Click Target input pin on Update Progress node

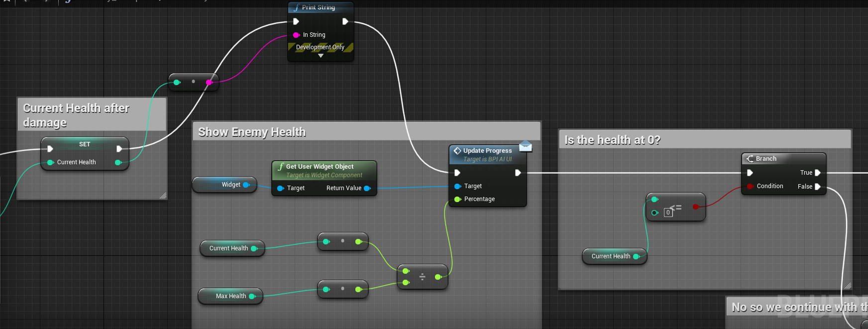click(457, 186)
